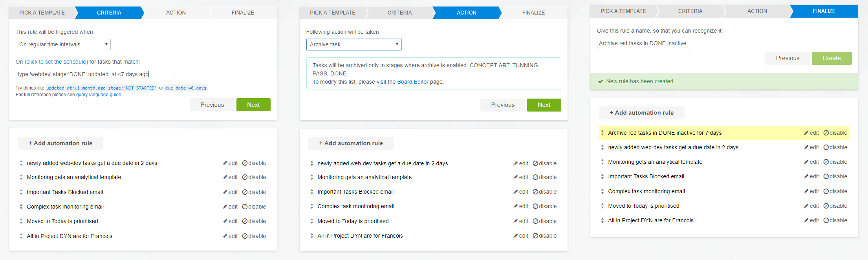Click the drag handle for 'All in Project DYN' under the Action wizard

pyautogui.click(x=312, y=236)
